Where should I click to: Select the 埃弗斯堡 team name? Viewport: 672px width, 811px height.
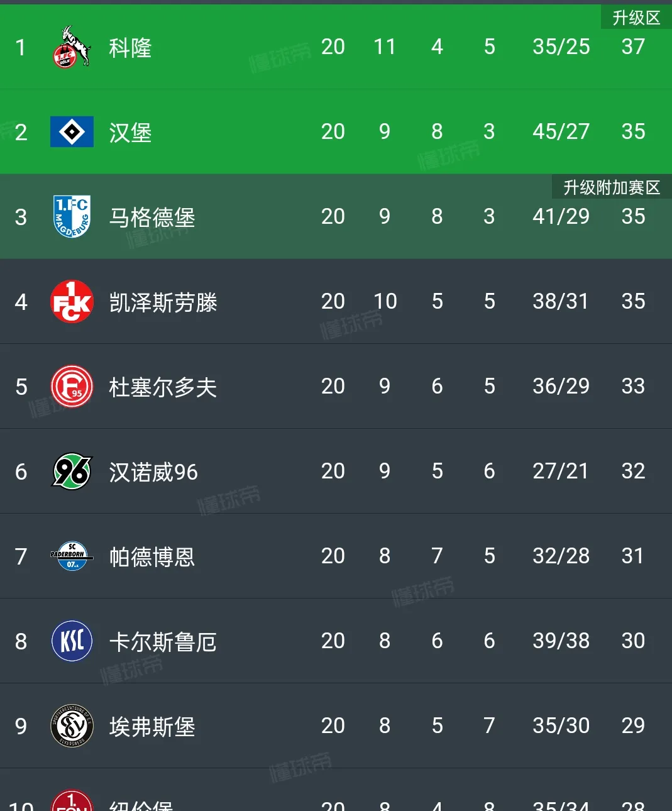click(x=152, y=727)
